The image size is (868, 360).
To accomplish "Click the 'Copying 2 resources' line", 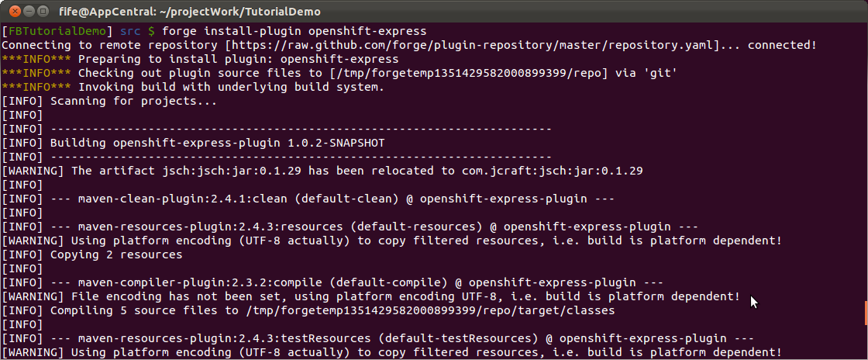I will (x=92, y=254).
